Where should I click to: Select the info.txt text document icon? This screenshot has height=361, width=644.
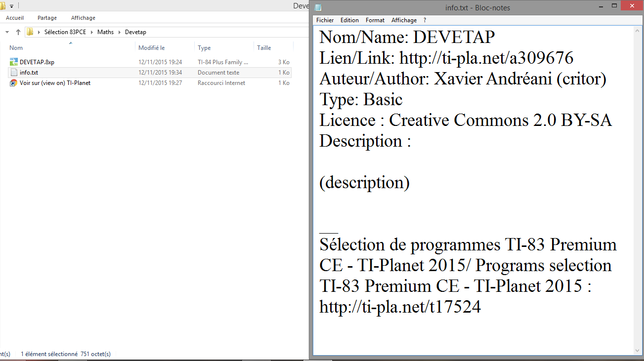(x=14, y=73)
